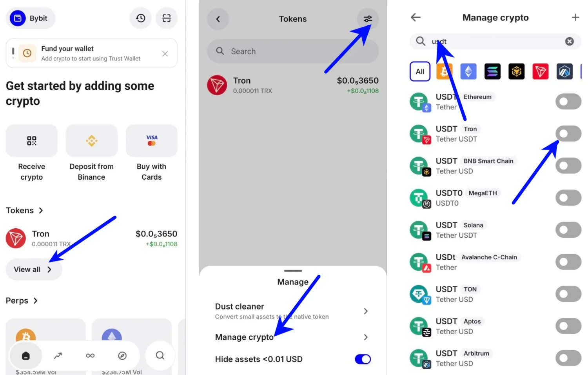Screen dimensions: 588x375
Task: Enable USDt Avalanche C-Chain toggle
Action: pyautogui.click(x=568, y=262)
